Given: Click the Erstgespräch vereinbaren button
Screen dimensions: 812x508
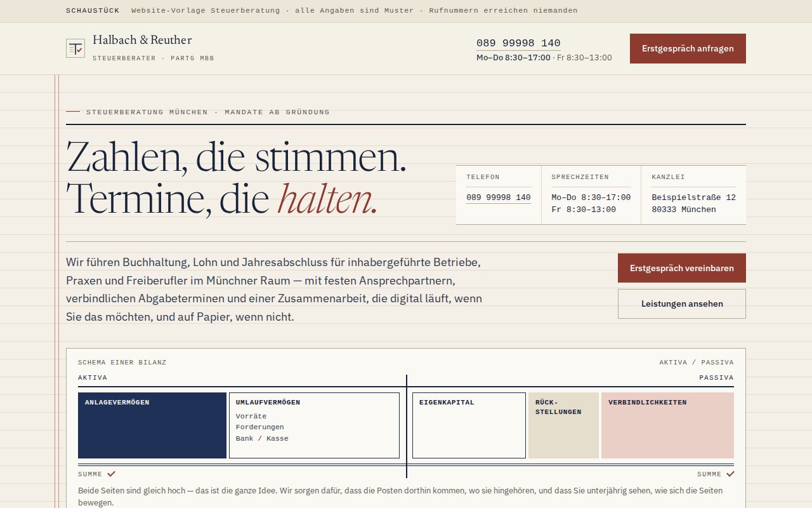Looking at the screenshot, I should coord(682,268).
